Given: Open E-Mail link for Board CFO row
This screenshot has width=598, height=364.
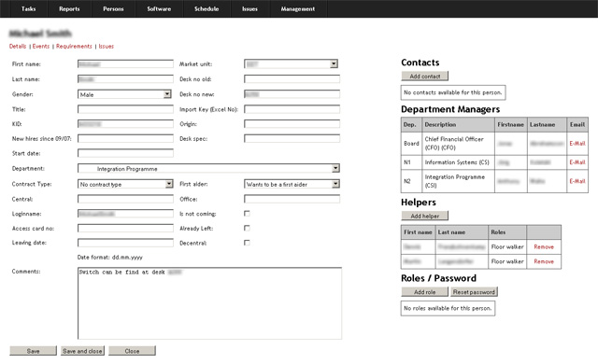Looking at the screenshot, I should pos(577,143).
